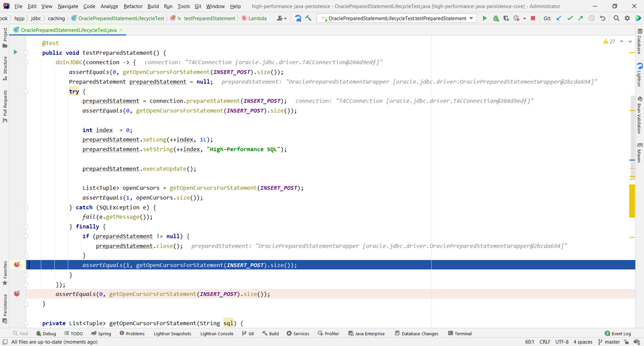Open the Spring tool window

(x=100, y=334)
